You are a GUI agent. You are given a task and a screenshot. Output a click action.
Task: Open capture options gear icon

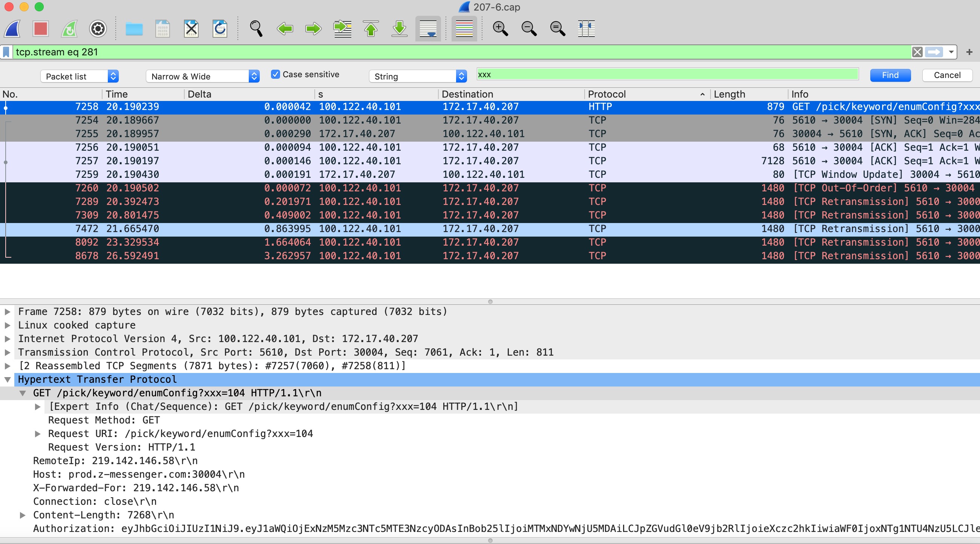coord(98,29)
